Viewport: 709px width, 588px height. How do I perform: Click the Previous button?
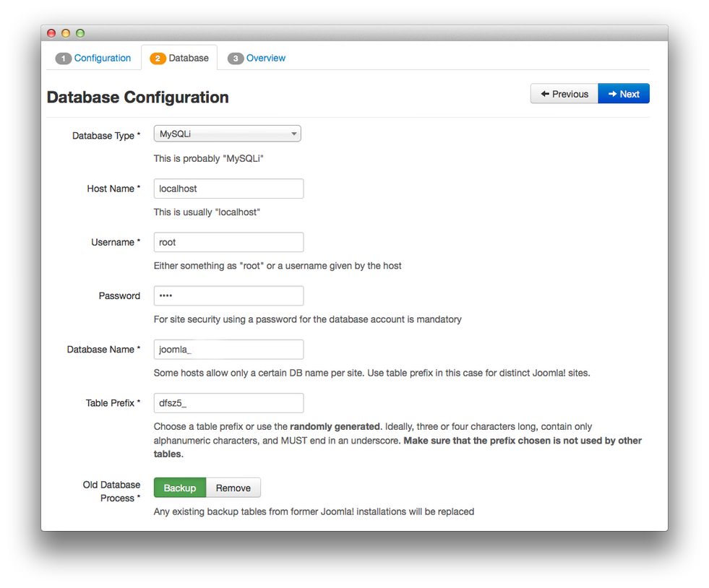tap(564, 93)
